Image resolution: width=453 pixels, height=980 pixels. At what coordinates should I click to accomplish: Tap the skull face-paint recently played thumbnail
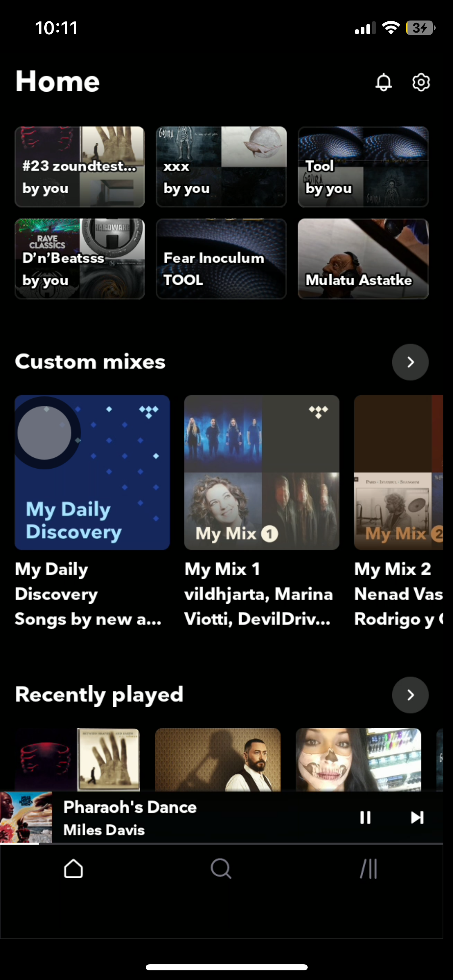coord(358,760)
